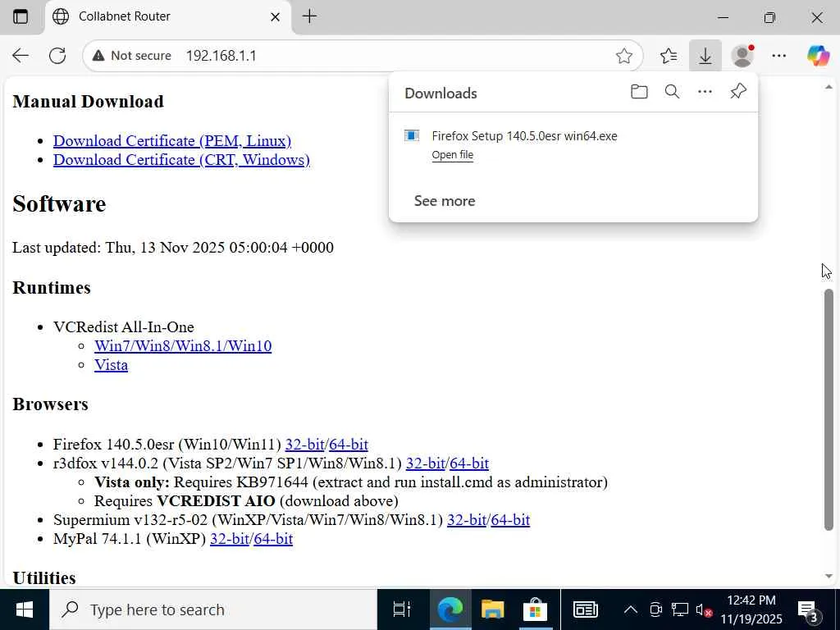This screenshot has height=630, width=840.
Task: Download Firefox 140.5.0esr 64-bit
Action: 348,444
